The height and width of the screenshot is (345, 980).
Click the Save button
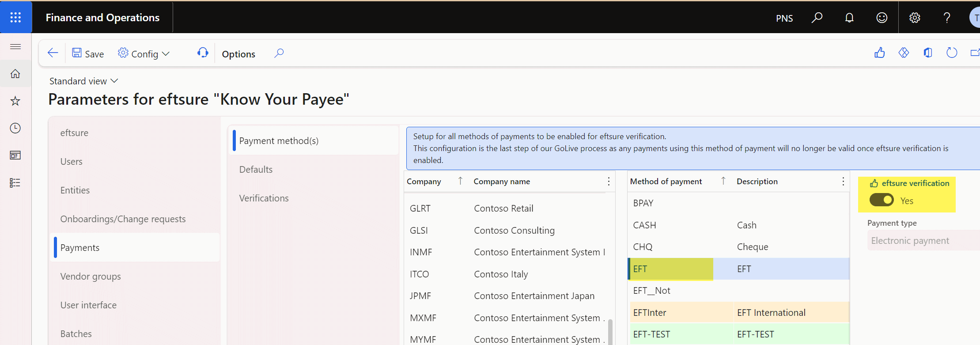[88, 53]
